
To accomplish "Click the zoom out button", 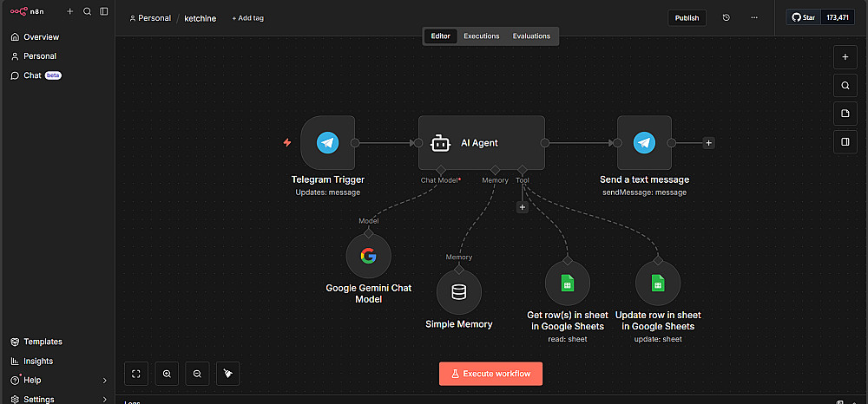I will [197, 374].
